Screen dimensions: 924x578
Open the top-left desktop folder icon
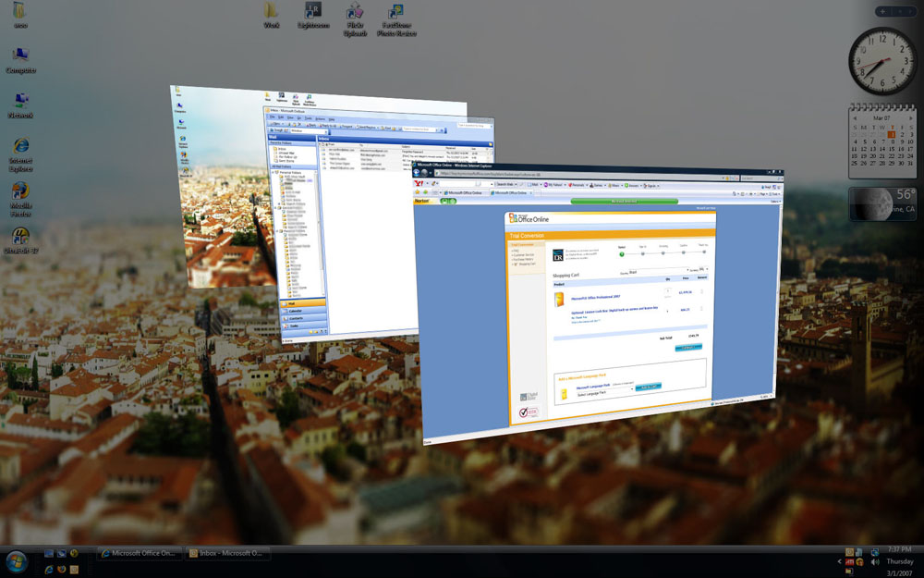20,16
